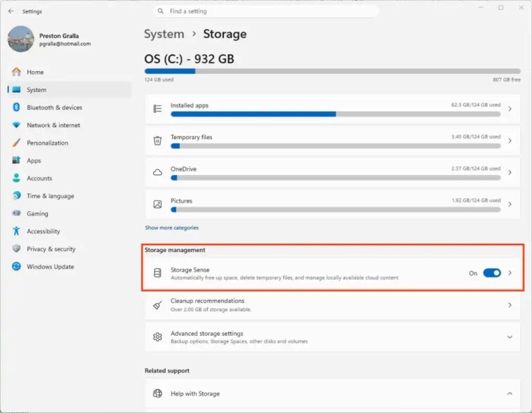532x413 pixels.
Task: Click the search magnifier icon
Action: 161,11
